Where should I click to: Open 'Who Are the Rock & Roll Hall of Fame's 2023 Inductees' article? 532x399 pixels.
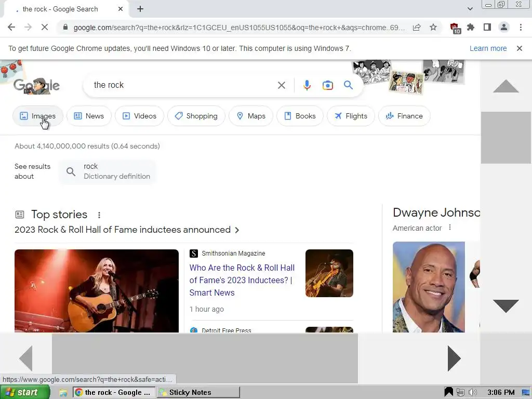[x=242, y=280]
